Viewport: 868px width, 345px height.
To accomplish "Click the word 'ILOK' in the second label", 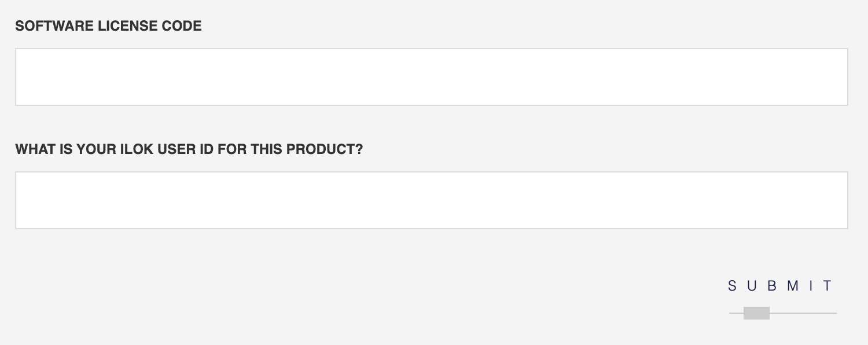I will [135, 149].
